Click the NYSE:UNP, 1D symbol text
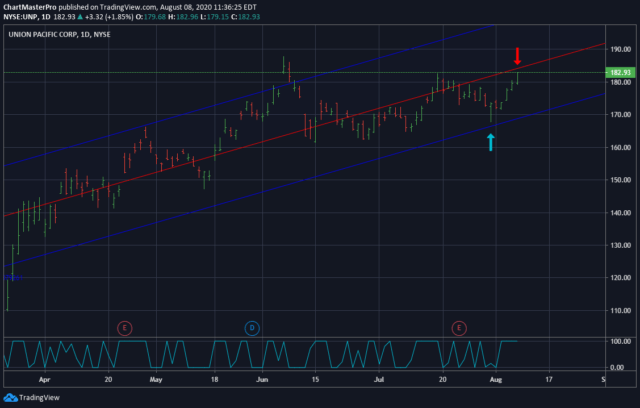 (27, 17)
